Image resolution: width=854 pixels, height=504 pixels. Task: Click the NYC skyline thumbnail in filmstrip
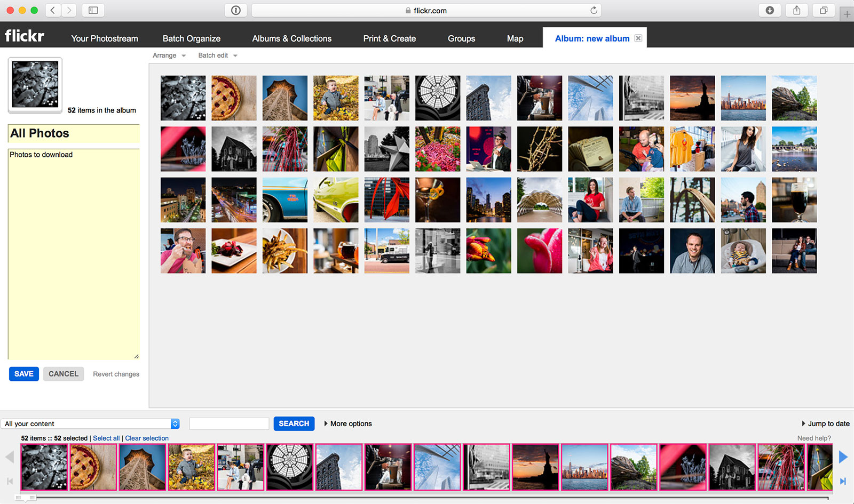(584, 467)
